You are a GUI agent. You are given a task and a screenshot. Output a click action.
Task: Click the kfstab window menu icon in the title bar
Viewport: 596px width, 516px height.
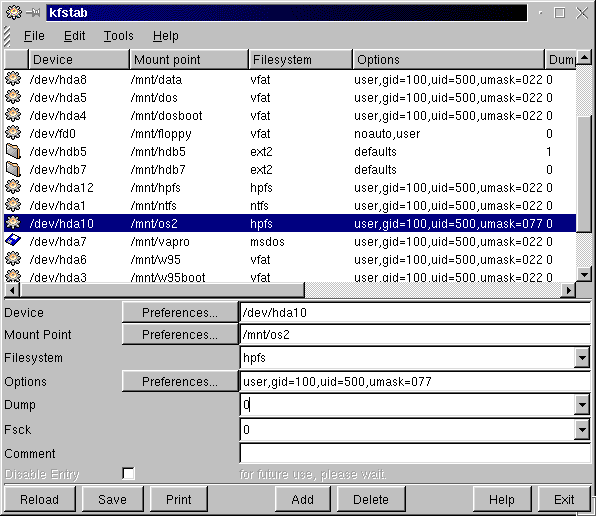point(14,13)
